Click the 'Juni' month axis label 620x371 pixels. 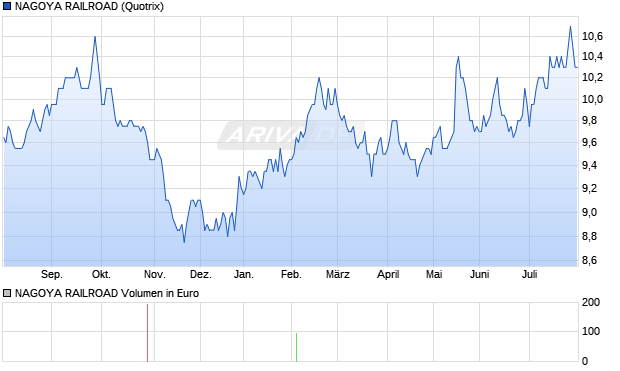pos(480,274)
